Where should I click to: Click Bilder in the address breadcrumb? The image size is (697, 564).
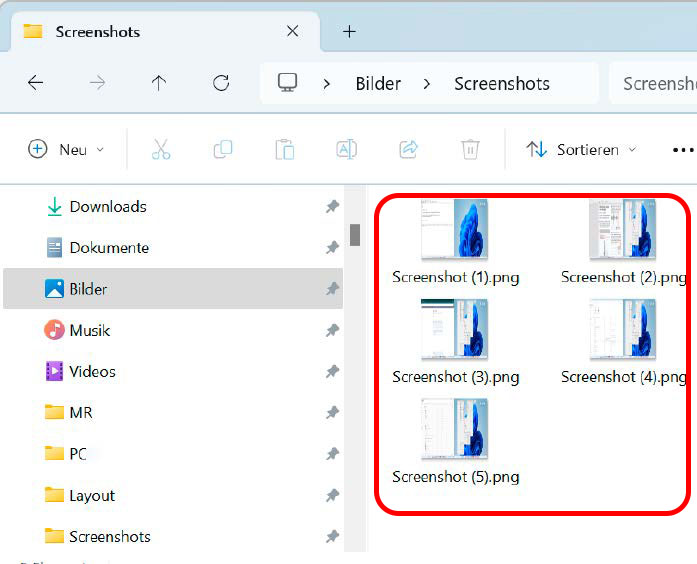pyautogui.click(x=378, y=84)
